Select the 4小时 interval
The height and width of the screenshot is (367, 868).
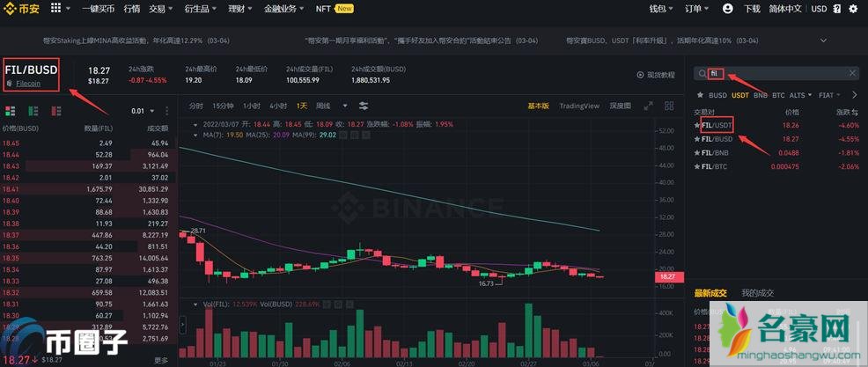278,106
